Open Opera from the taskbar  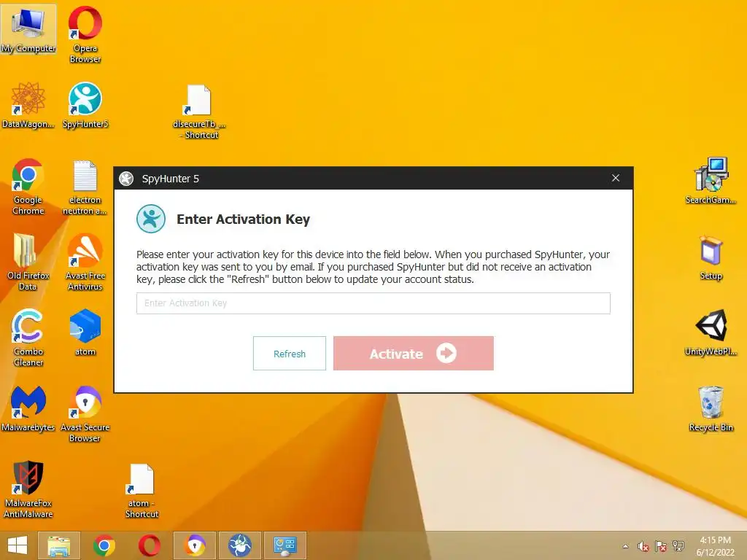tap(149, 545)
